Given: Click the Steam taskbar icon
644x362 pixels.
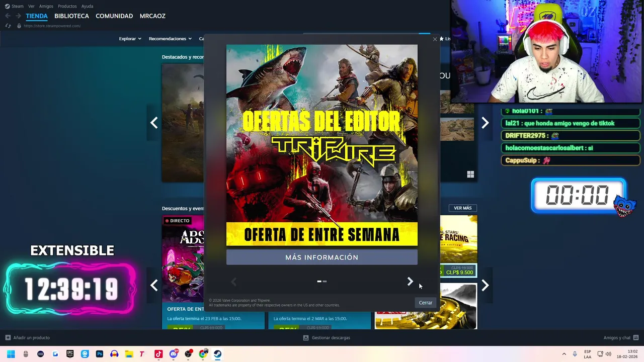Looking at the screenshot, I should pyautogui.click(x=218, y=354).
